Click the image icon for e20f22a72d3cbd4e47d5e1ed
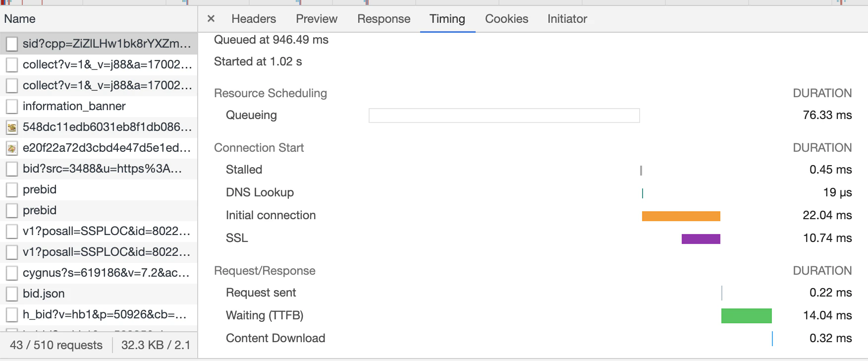The width and height of the screenshot is (868, 361). [12, 148]
